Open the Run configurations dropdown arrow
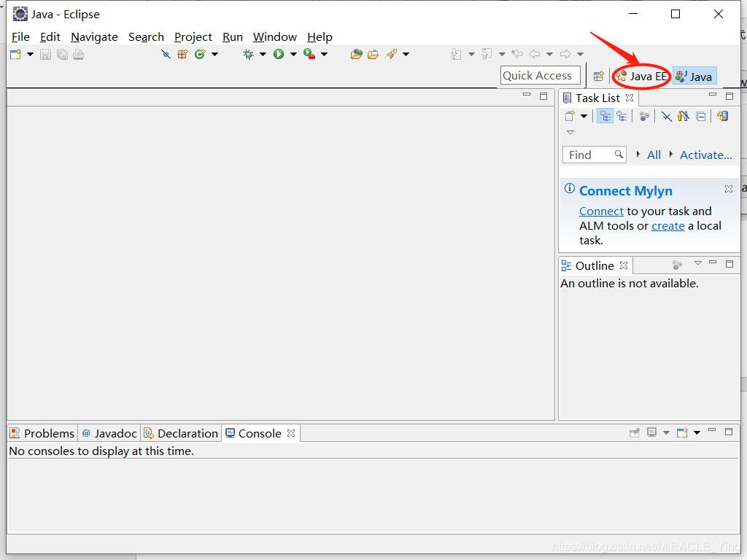 point(293,54)
